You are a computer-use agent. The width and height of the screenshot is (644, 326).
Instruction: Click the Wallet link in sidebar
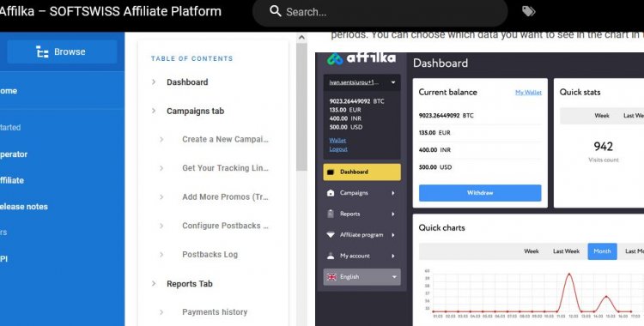[337, 141]
